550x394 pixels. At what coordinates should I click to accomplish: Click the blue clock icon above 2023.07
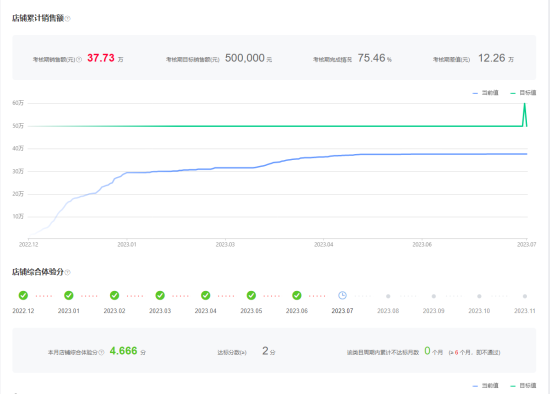pos(342,295)
